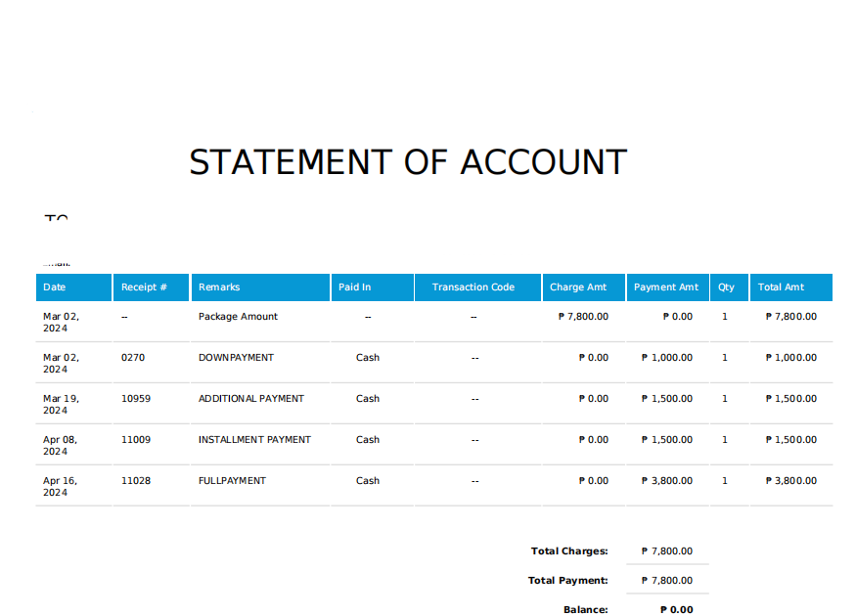Select receipt number 11028
Image resolution: width=856 pixels, height=616 pixels.
(x=135, y=481)
